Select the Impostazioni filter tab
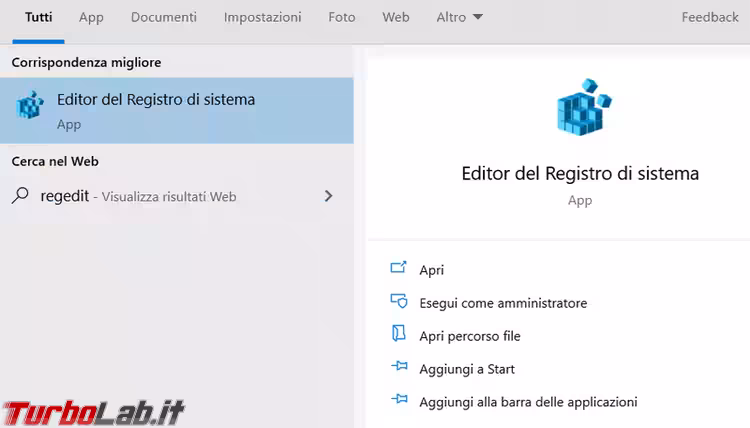This screenshot has height=428, width=750. [262, 17]
